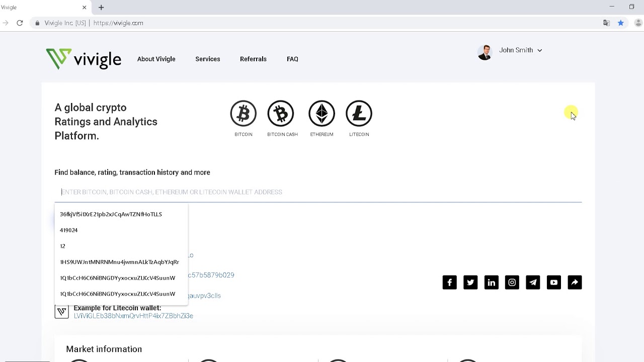Click the example address ending qauvpv3clls
Image resolution: width=644 pixels, height=362 pixels.
click(204, 296)
